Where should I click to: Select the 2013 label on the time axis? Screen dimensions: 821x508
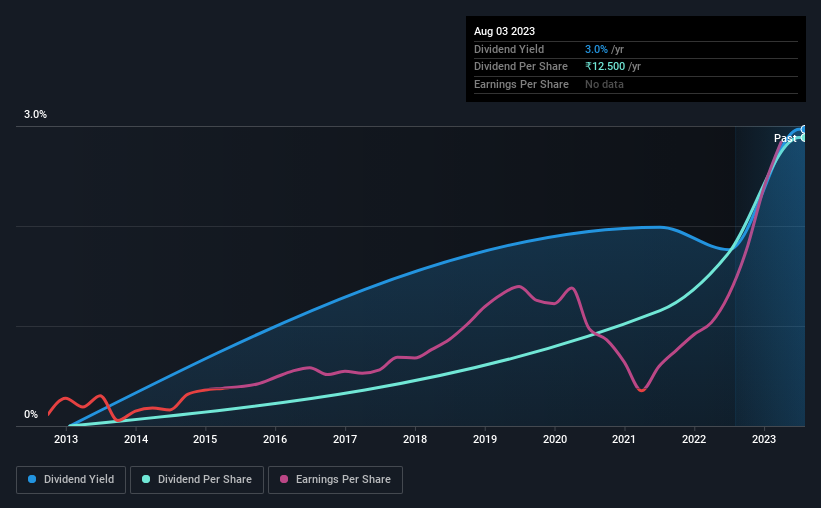point(66,439)
